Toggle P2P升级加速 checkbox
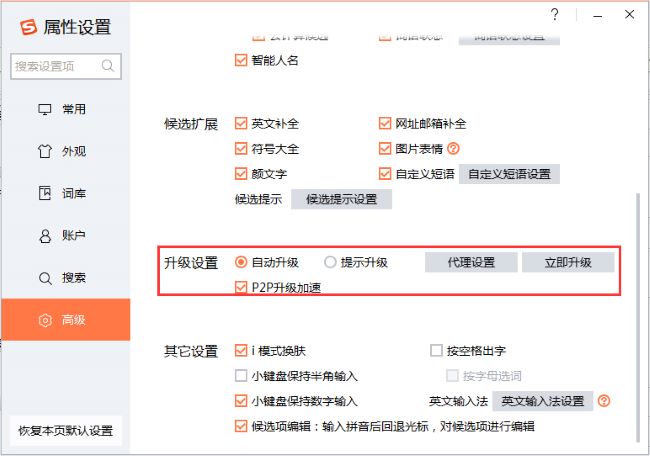This screenshot has width=650, height=456. pos(241,287)
